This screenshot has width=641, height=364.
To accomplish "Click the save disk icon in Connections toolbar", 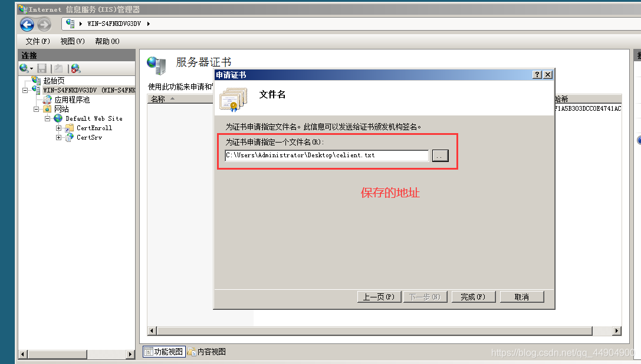I will click(x=42, y=68).
